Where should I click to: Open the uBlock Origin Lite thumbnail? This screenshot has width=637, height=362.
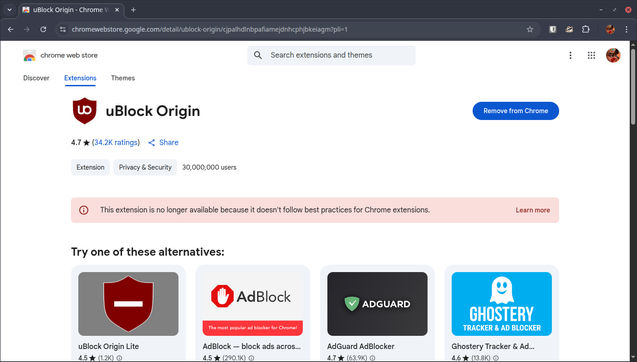(128, 304)
